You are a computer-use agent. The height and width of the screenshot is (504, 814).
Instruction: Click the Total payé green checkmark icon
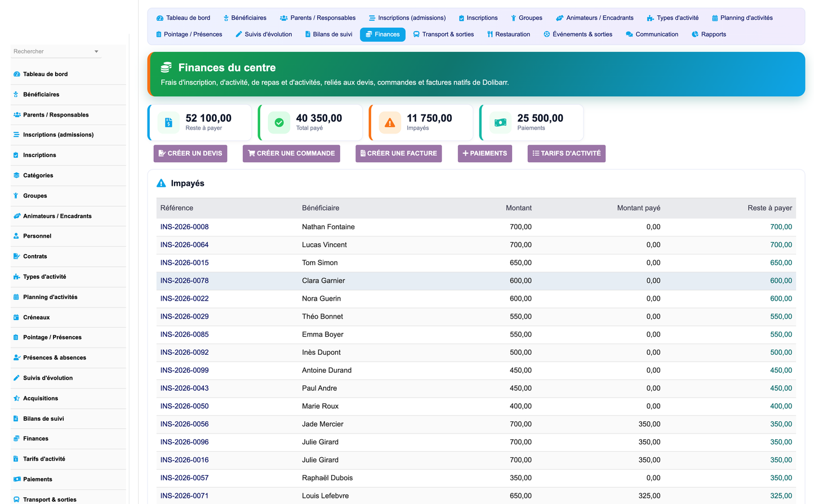pos(279,122)
